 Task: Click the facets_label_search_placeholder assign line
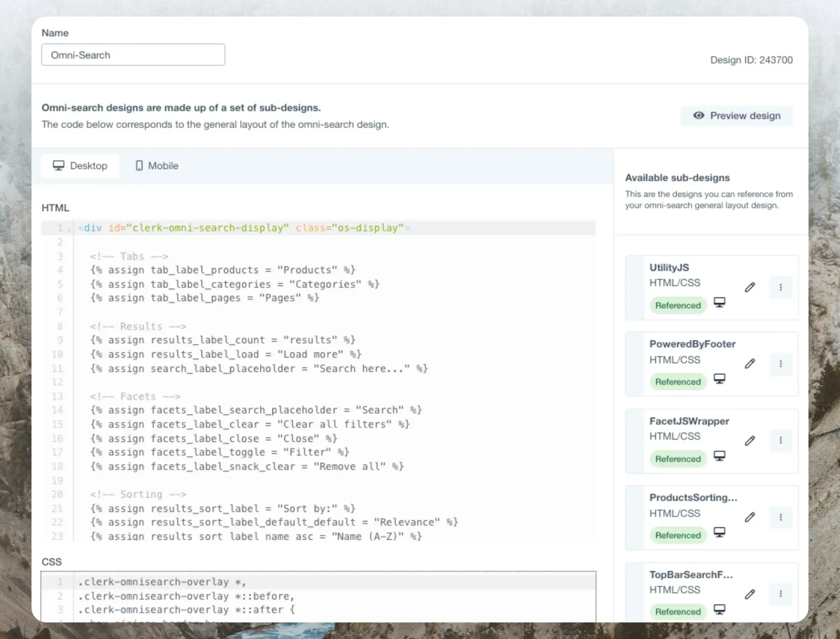[x=256, y=410]
